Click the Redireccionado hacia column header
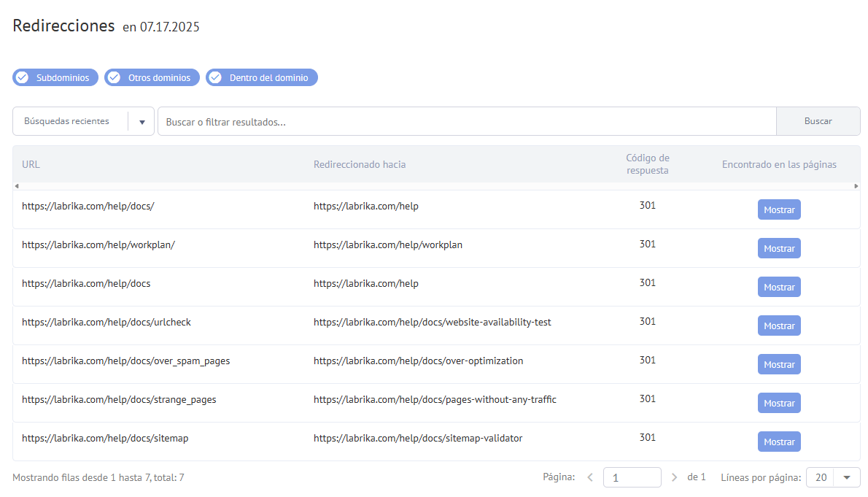Screen dimensions: 868x497 [x=360, y=164]
